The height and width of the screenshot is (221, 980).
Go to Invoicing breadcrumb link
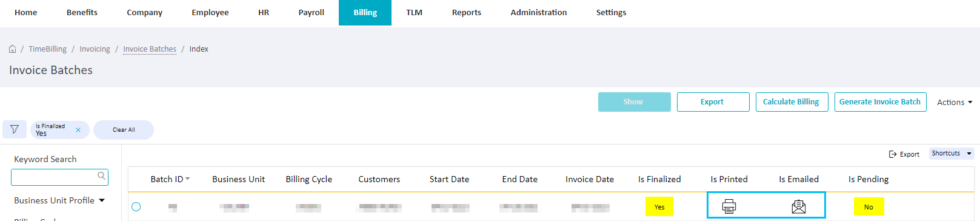(x=95, y=49)
